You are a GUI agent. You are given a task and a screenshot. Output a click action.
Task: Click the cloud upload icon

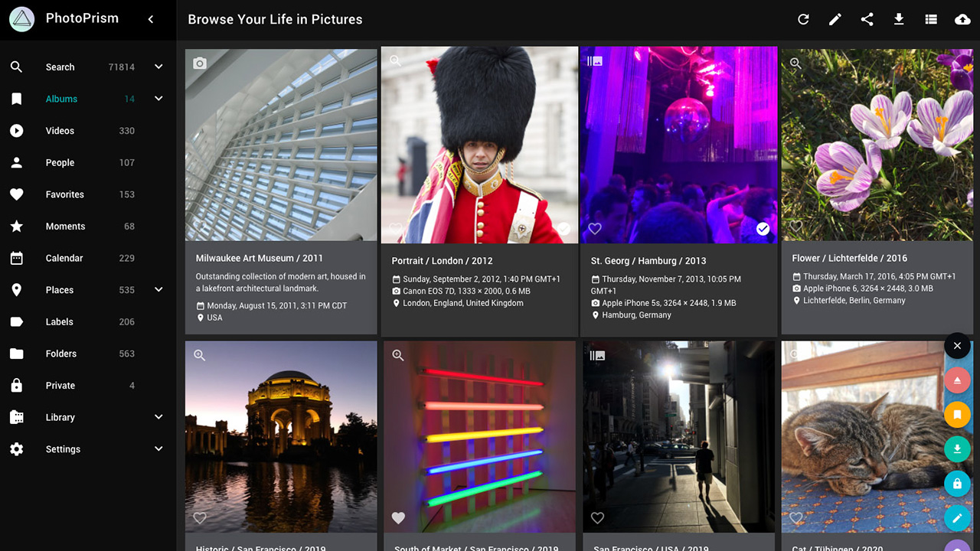click(x=962, y=20)
